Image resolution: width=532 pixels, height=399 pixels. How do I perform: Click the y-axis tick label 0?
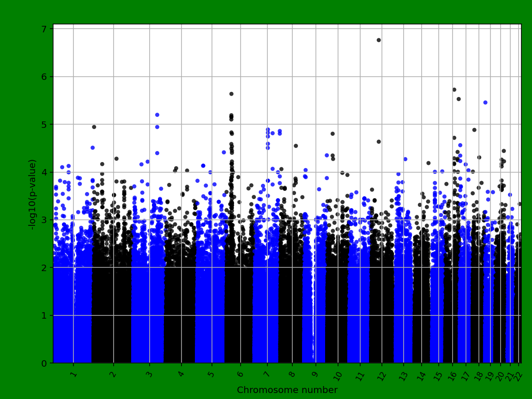pyautogui.click(x=45, y=363)
